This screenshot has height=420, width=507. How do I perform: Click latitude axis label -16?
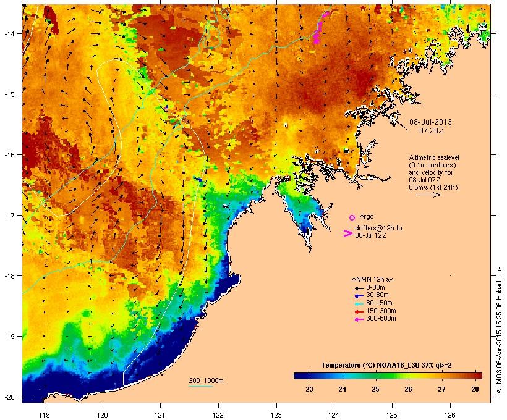click(9, 155)
